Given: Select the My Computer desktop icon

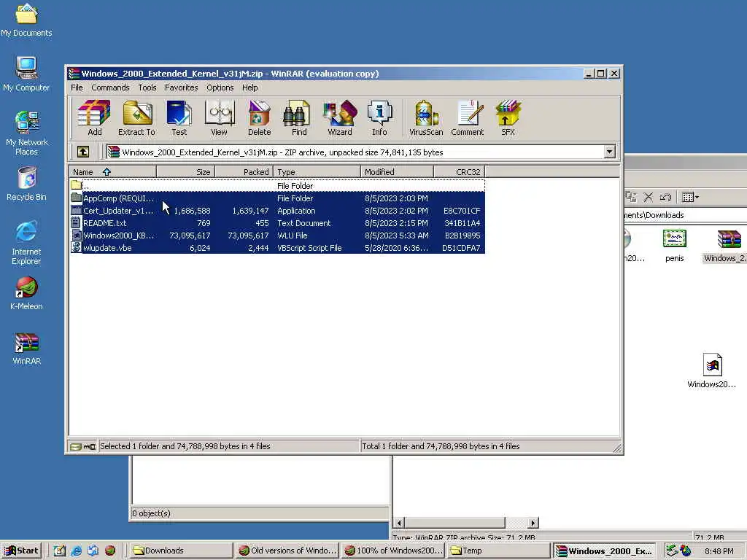Looking at the screenshot, I should (26, 74).
